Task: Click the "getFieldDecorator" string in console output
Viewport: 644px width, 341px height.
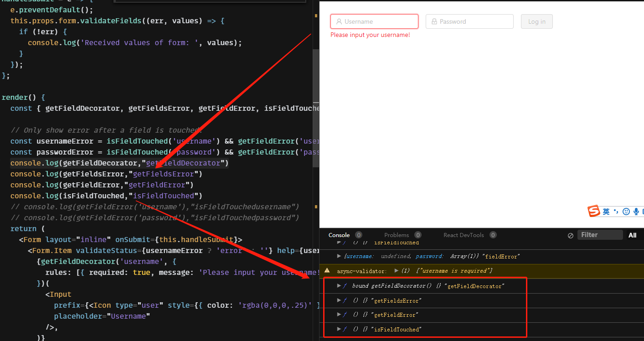Action: [474, 286]
